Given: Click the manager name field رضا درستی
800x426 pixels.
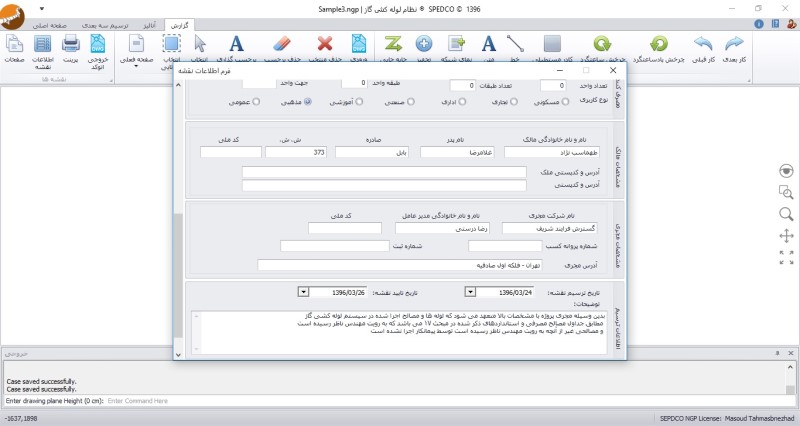Looking at the screenshot, I should [x=442, y=228].
